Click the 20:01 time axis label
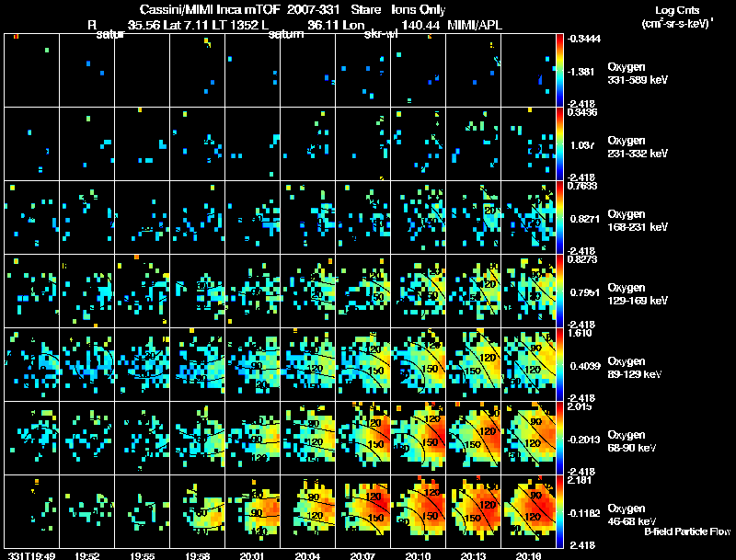Image resolution: width=736 pixels, height=560 pixels. click(252, 555)
